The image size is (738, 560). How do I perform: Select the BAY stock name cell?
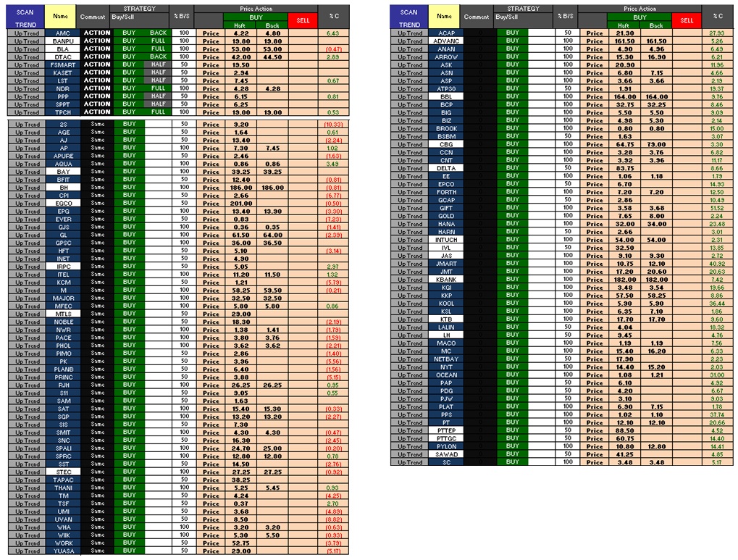[63, 172]
